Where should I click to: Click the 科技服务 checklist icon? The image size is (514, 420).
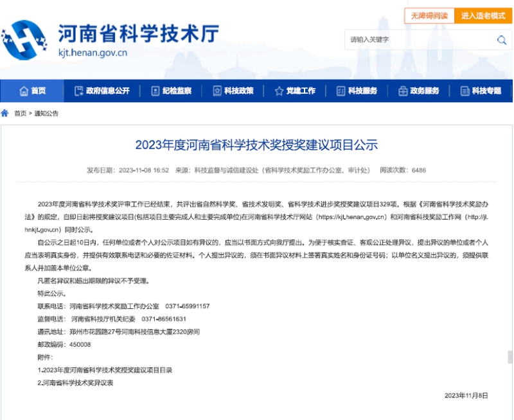(x=341, y=91)
